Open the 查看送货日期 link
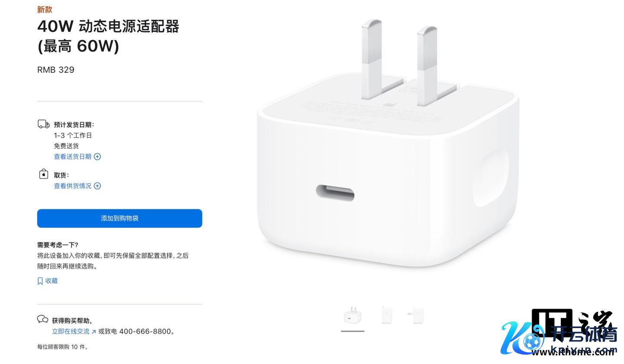Image resolution: width=624 pixels, height=364 pixels. click(73, 157)
